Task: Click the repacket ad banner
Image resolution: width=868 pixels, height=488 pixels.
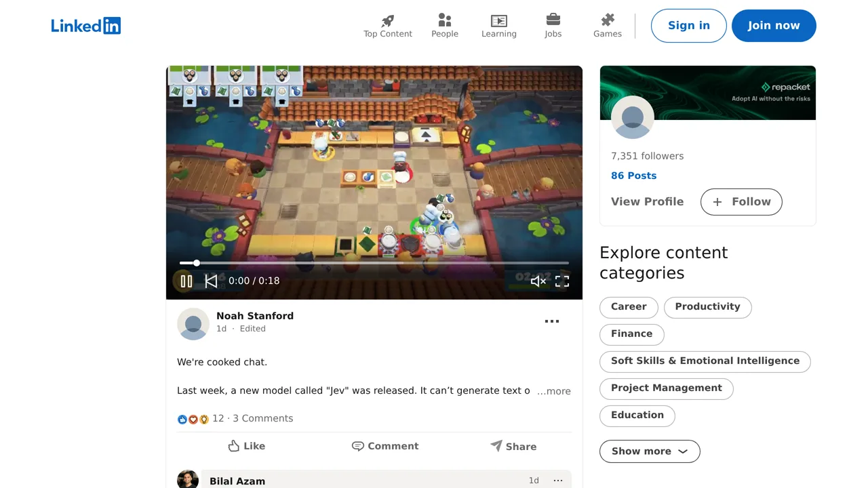Action: pos(708,93)
